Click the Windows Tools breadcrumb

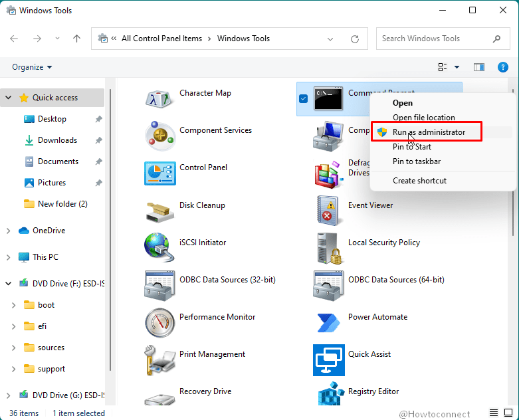click(x=243, y=39)
